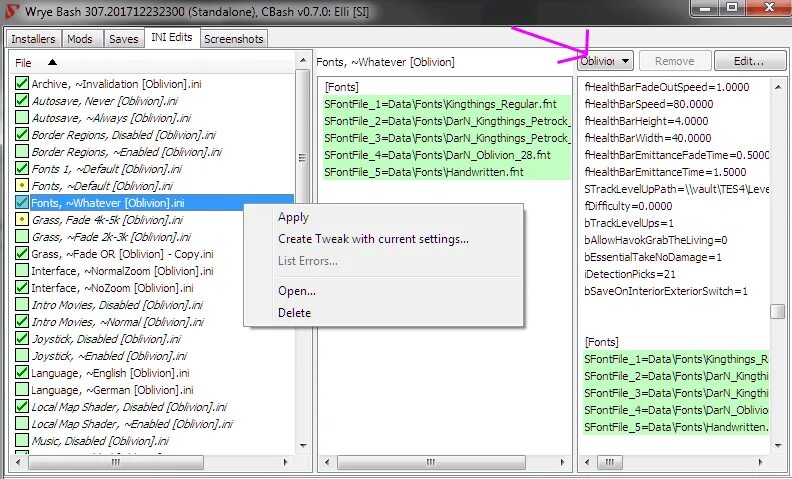The width and height of the screenshot is (792, 479).
Task: Check the Intro Movies, Disabled box
Action: point(22,305)
